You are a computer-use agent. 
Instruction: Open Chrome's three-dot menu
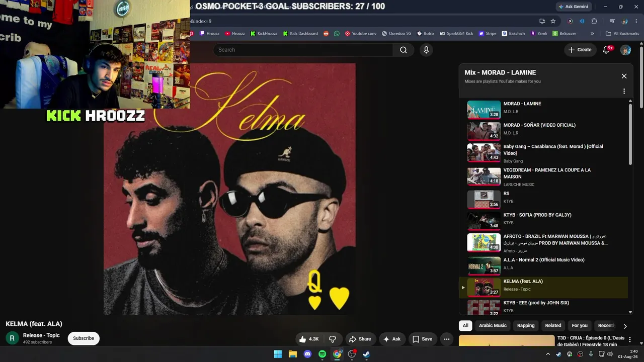click(x=636, y=21)
